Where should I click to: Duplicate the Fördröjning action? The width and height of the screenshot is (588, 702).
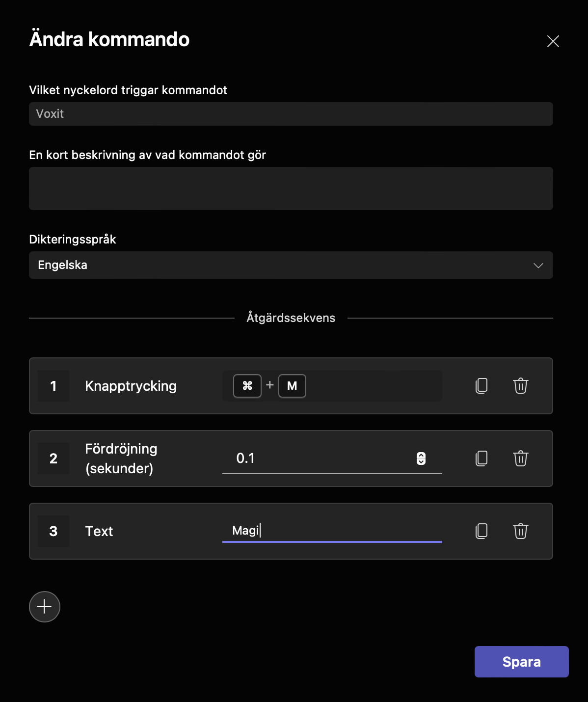(481, 459)
